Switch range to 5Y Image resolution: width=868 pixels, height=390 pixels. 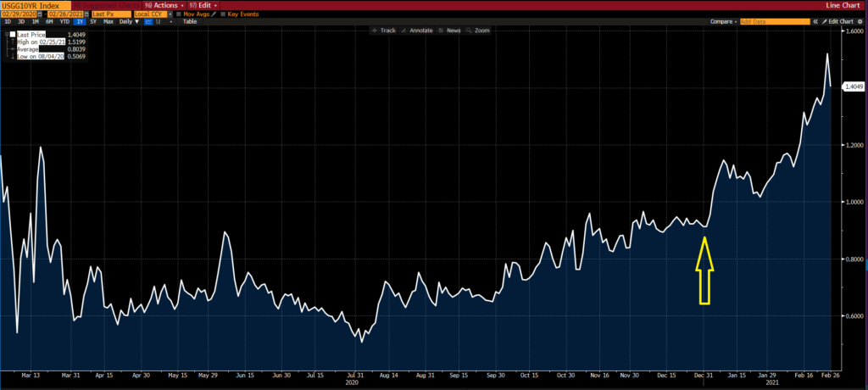92,21
